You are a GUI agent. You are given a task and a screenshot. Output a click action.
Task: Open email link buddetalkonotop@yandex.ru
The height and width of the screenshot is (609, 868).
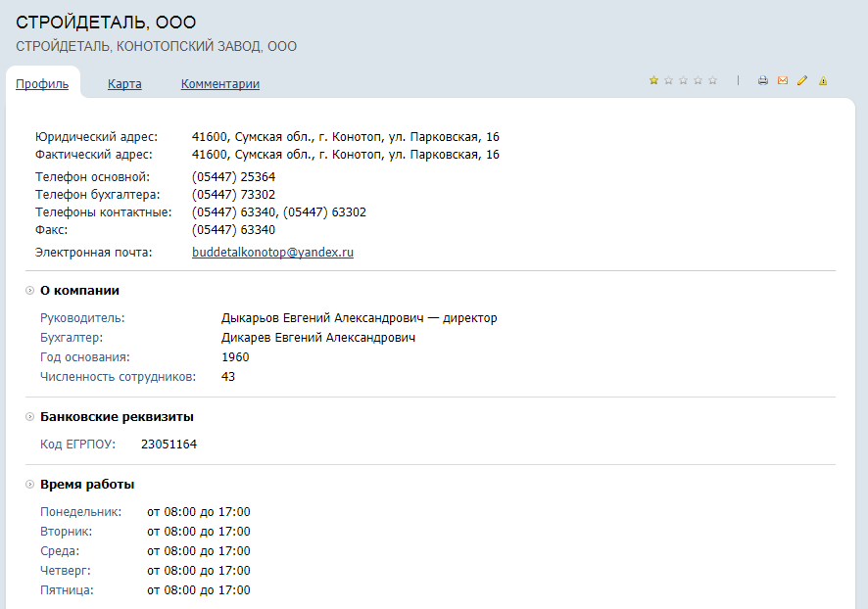[x=272, y=253]
